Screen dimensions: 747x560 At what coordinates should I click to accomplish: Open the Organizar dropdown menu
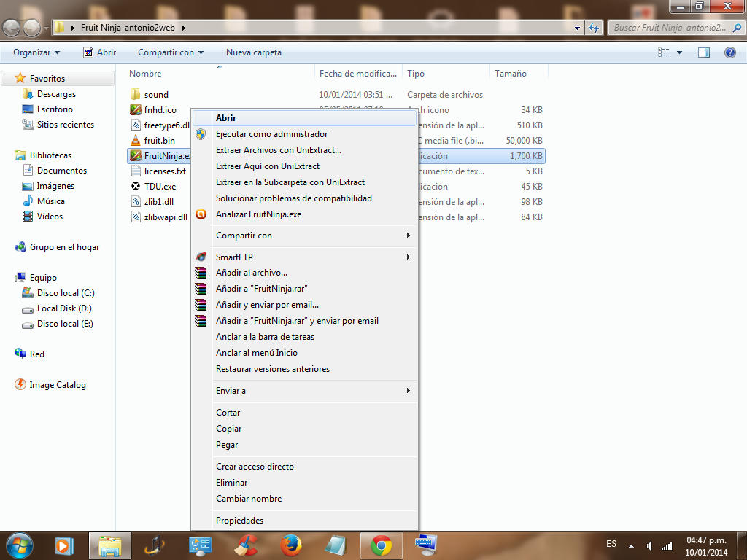tap(36, 52)
